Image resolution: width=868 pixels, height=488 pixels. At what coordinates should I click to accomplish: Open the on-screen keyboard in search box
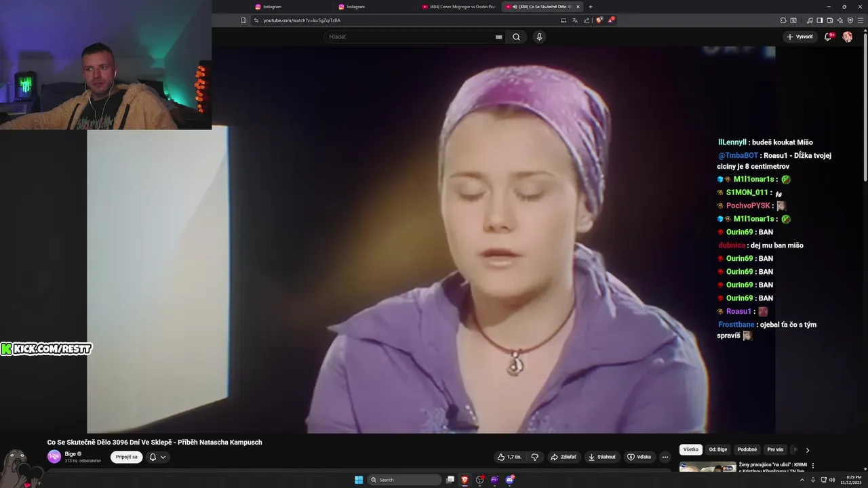[499, 37]
